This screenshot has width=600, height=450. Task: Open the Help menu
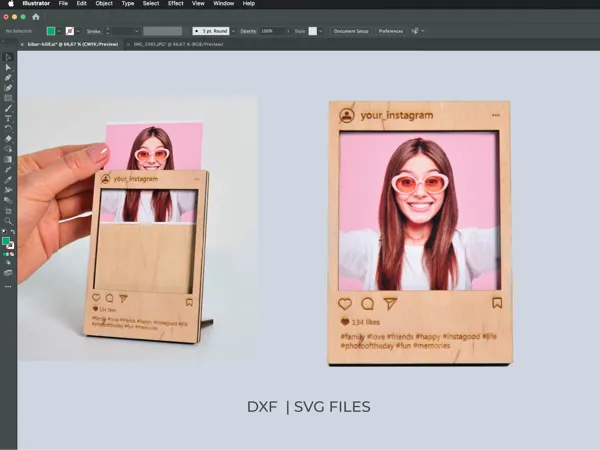tap(249, 3)
